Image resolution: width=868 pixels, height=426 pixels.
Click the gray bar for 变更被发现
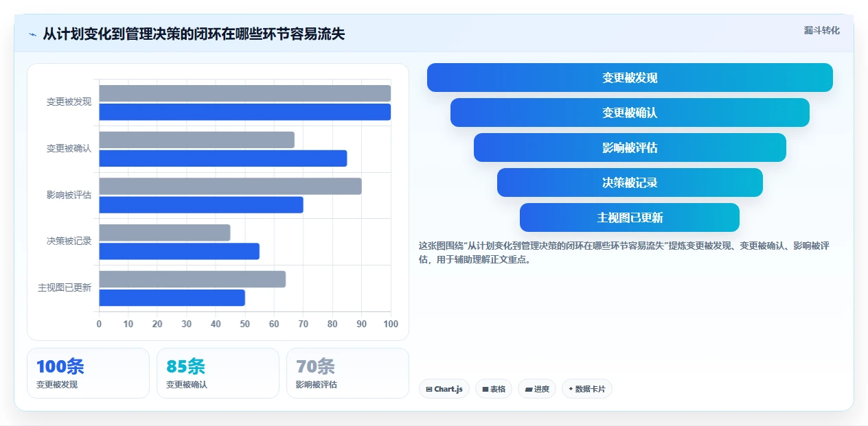244,93
